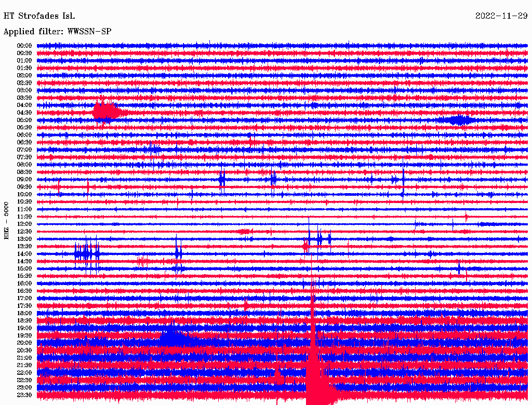532x405 pixels.
Task: Click the 22:30 time label
Action: pyautogui.click(x=24, y=380)
